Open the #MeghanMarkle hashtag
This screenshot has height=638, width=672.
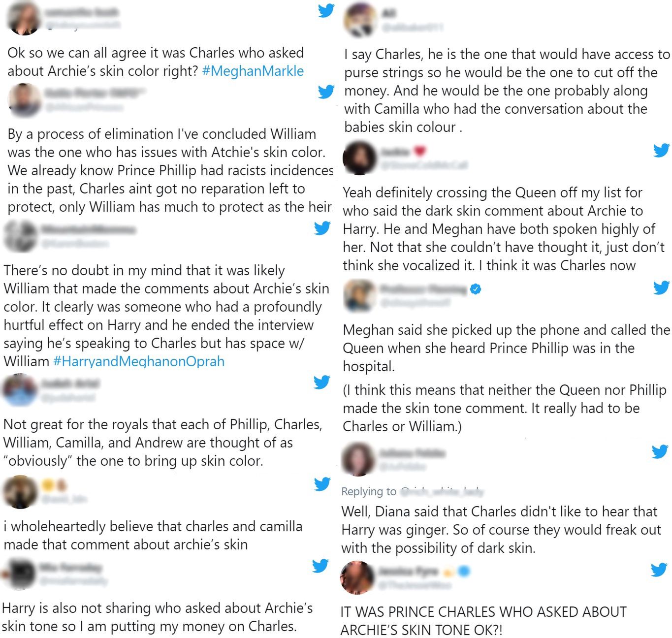click(x=253, y=71)
